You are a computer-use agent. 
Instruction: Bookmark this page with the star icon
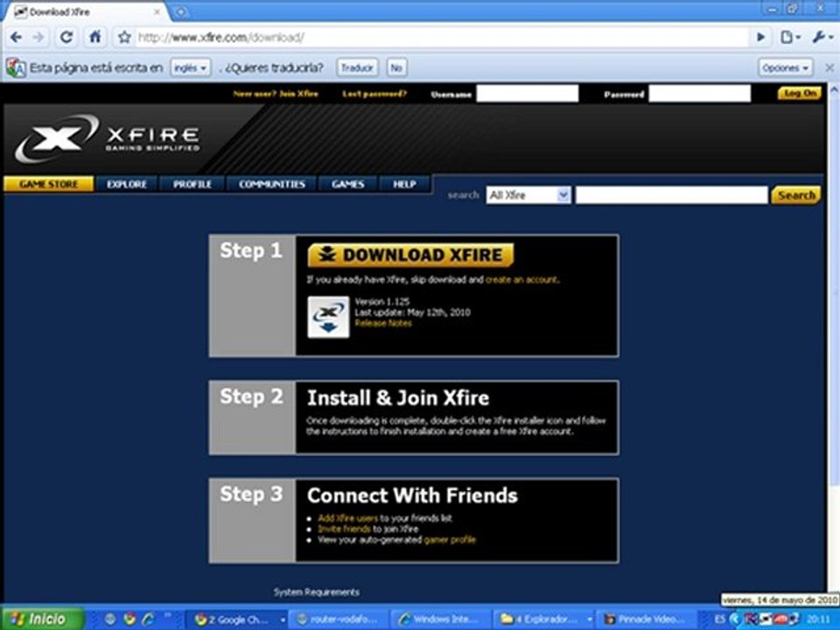pos(124,37)
